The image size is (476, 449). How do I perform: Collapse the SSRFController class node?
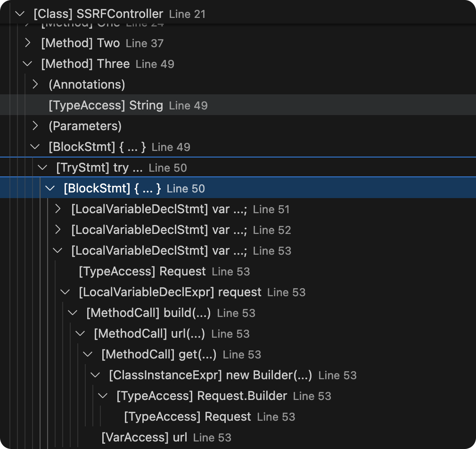click(x=20, y=14)
